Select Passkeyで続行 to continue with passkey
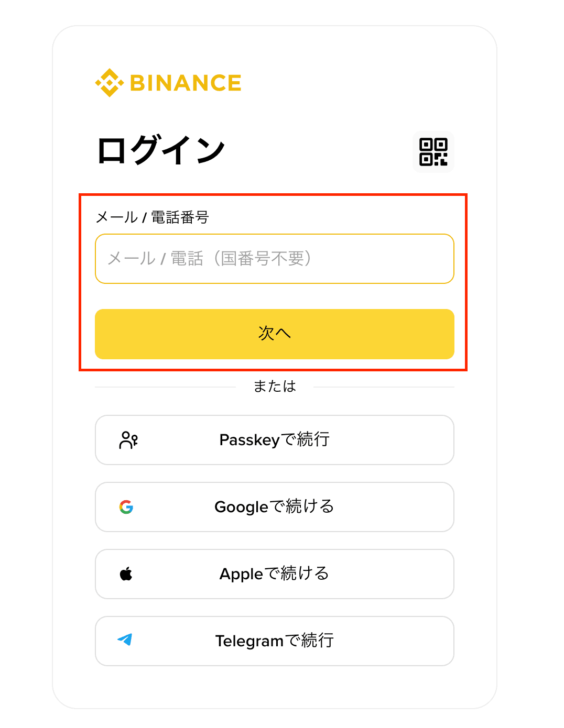This screenshot has height=728, width=564. (274, 440)
